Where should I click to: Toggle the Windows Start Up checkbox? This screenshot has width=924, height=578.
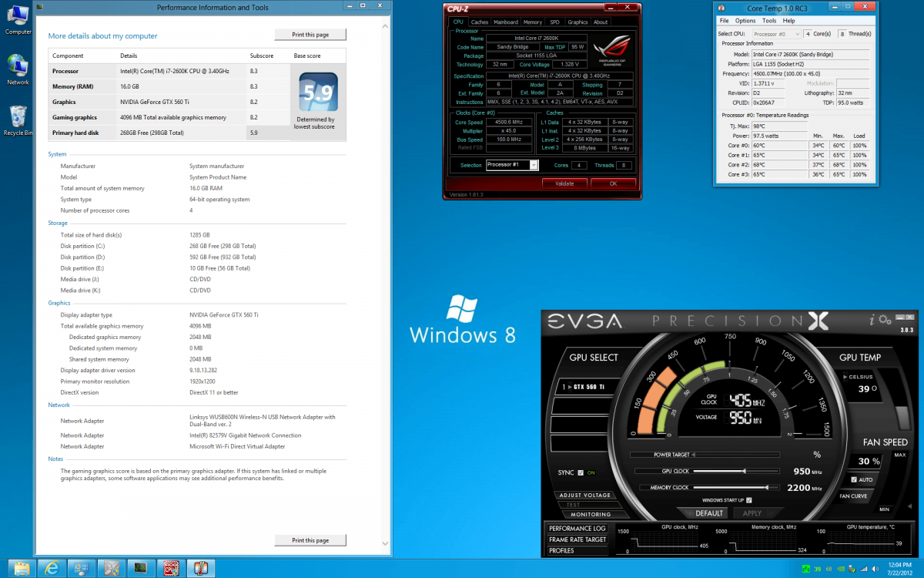click(749, 500)
